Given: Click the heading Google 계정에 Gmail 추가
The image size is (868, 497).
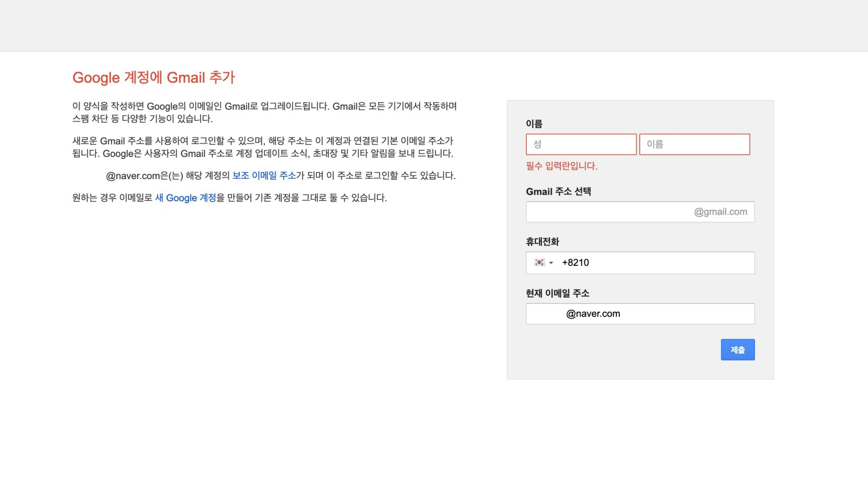Looking at the screenshot, I should [154, 77].
